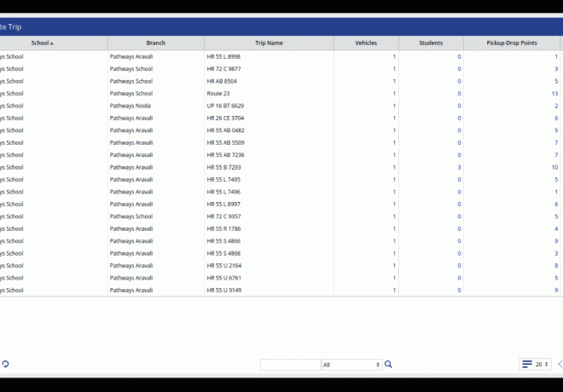Click the refresh icon at bottom left
The height and width of the screenshot is (392, 563).
click(5, 364)
